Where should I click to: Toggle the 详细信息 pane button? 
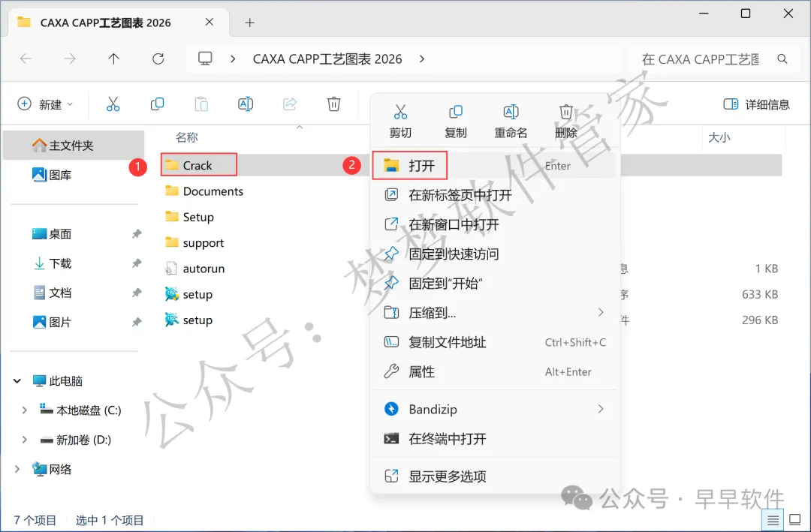point(756,104)
